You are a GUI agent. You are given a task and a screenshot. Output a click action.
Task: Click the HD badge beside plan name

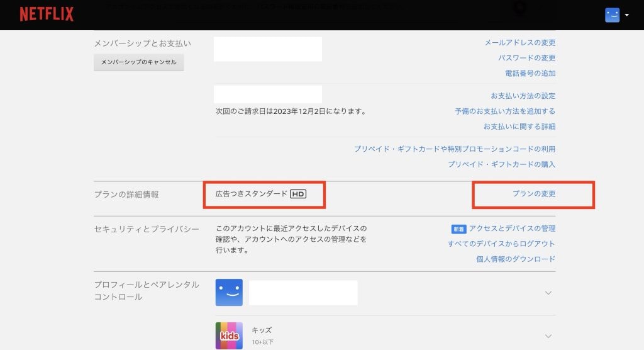tap(298, 194)
